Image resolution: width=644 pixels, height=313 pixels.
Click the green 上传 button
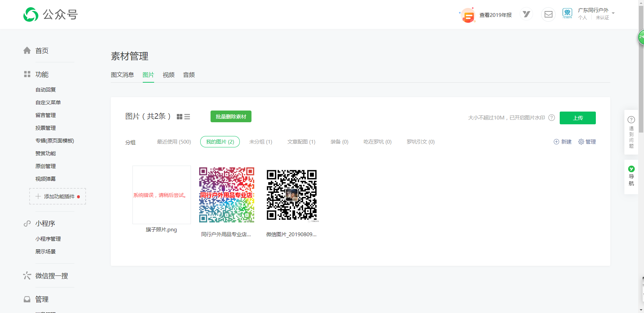tap(578, 118)
